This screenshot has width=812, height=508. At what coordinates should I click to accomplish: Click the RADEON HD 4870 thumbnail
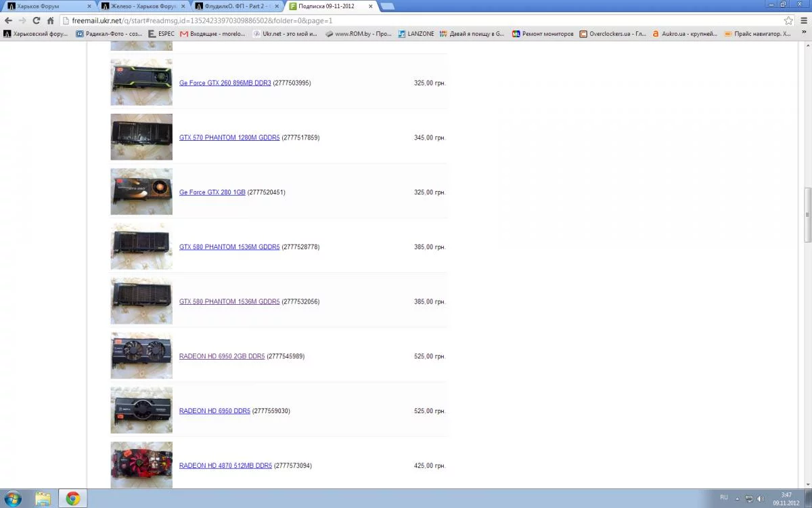tap(141, 465)
